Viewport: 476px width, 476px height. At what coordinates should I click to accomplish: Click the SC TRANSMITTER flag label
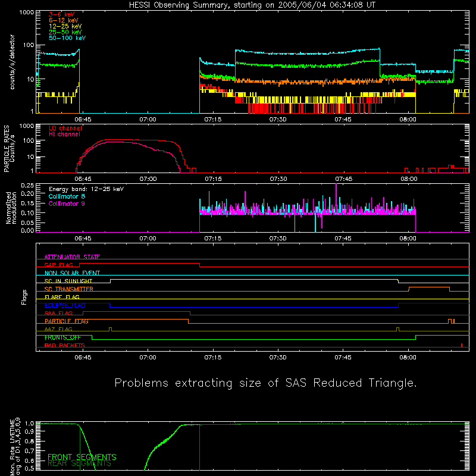tap(68, 289)
